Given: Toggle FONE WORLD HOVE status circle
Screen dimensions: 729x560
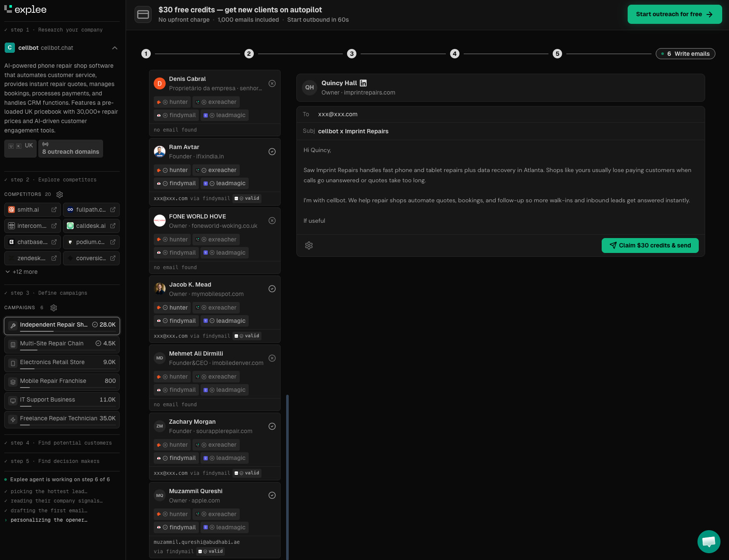Looking at the screenshot, I should pyautogui.click(x=272, y=221).
